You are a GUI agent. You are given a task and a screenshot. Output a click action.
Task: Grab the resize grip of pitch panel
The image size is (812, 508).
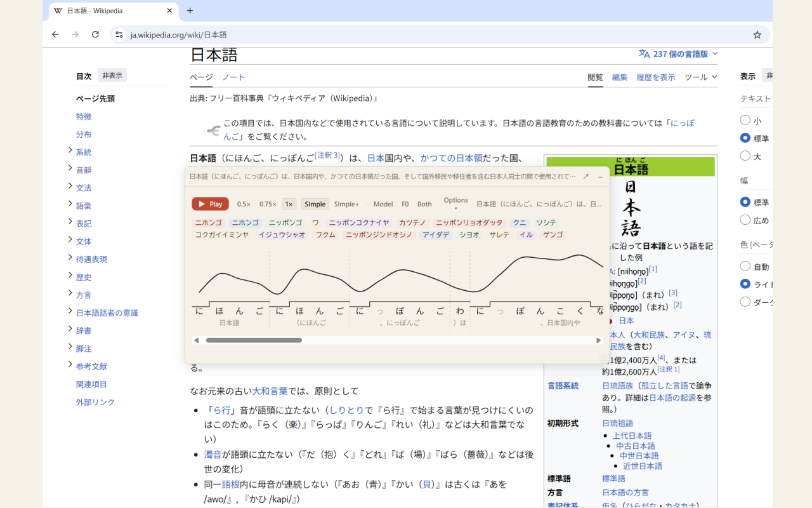coord(603,359)
